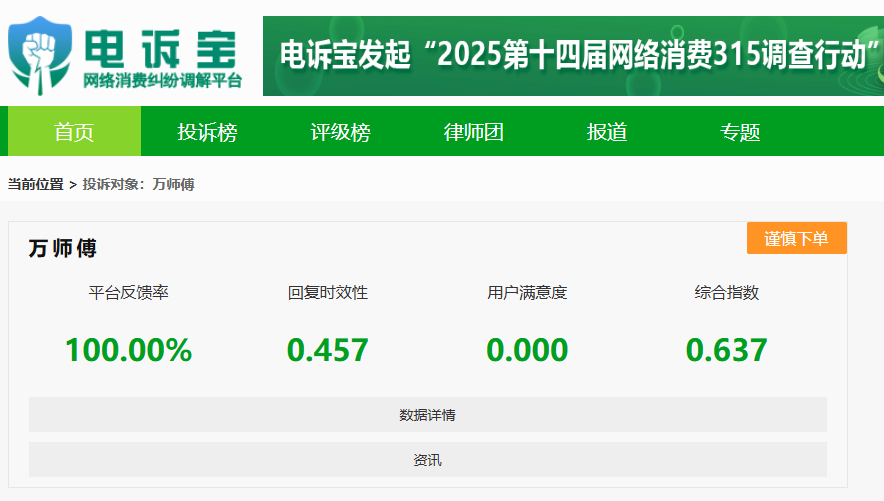Click the 万师傅 heading

point(63,248)
